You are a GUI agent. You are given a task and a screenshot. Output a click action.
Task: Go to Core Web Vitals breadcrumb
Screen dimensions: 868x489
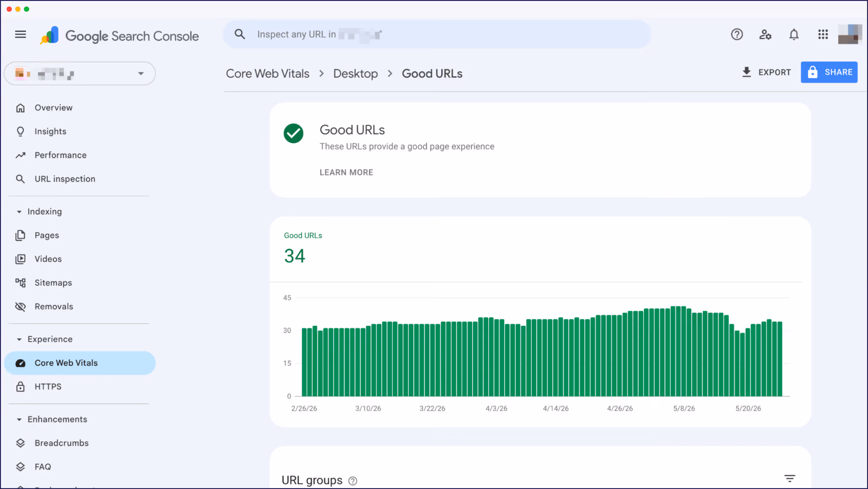coord(267,74)
